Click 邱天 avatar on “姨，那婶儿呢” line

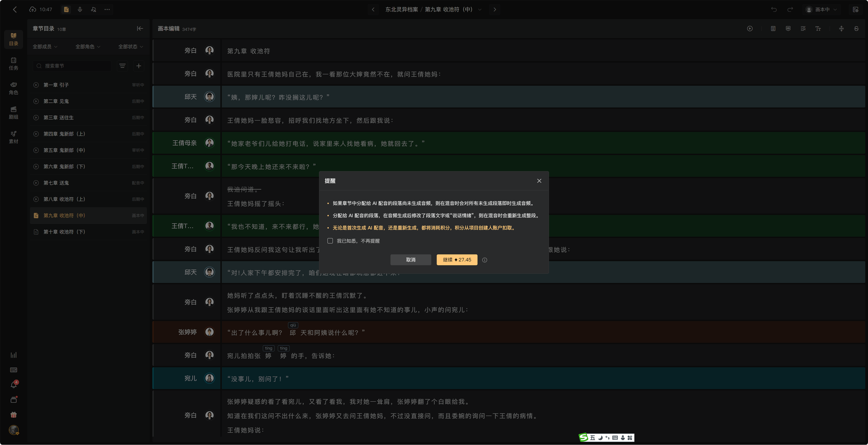tap(210, 97)
